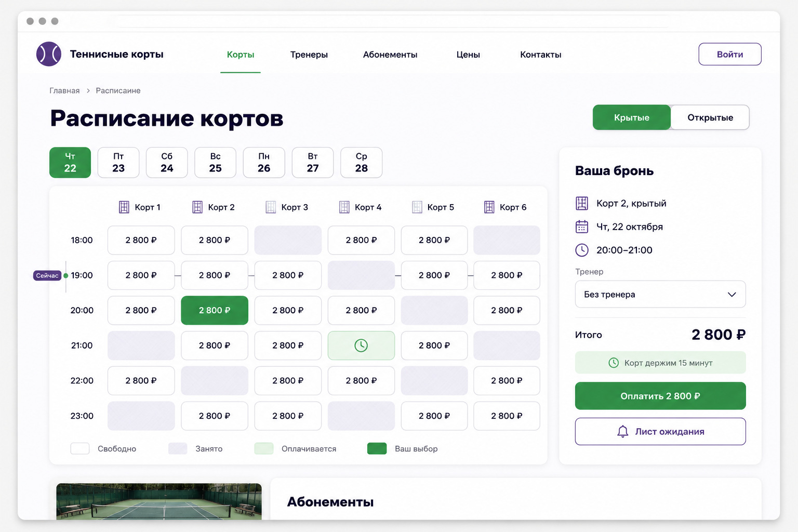
Task: Book Корт 1 at 19:00
Action: pyautogui.click(x=141, y=275)
